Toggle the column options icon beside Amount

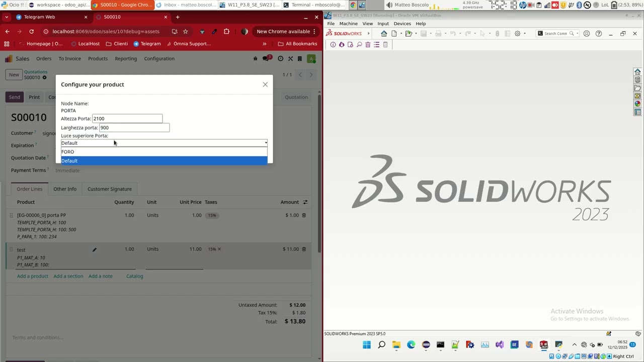(305, 202)
